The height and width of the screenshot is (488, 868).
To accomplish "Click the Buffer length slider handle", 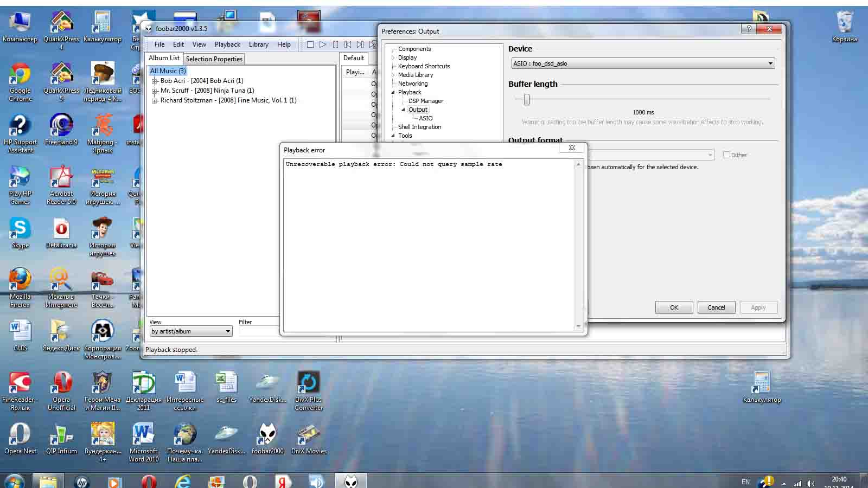I will coord(526,99).
